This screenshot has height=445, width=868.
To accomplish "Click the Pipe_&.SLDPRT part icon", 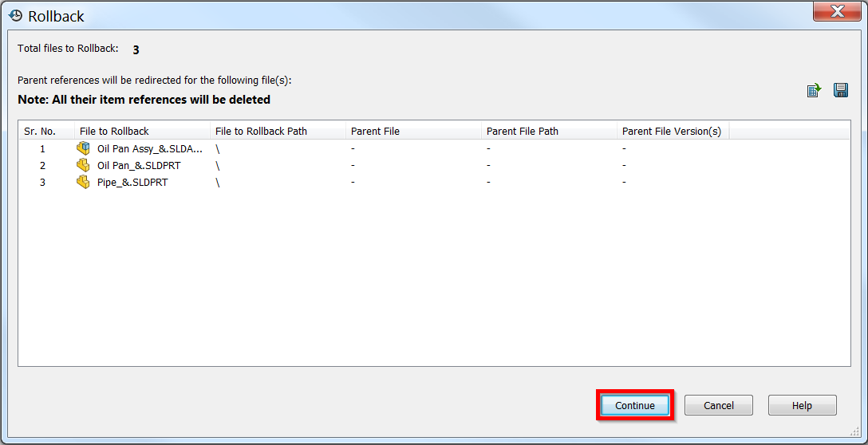I will coord(83,182).
